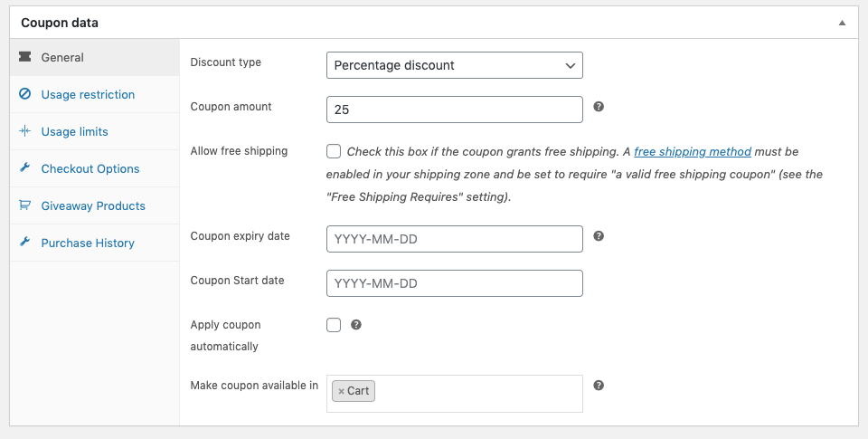Enable the Allow free shipping checkbox
This screenshot has height=439, width=868.
[334, 152]
